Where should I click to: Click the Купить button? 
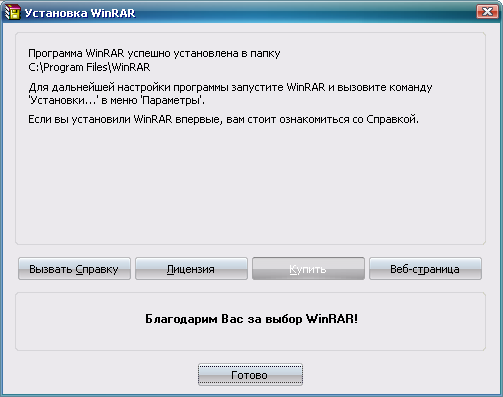point(308,269)
